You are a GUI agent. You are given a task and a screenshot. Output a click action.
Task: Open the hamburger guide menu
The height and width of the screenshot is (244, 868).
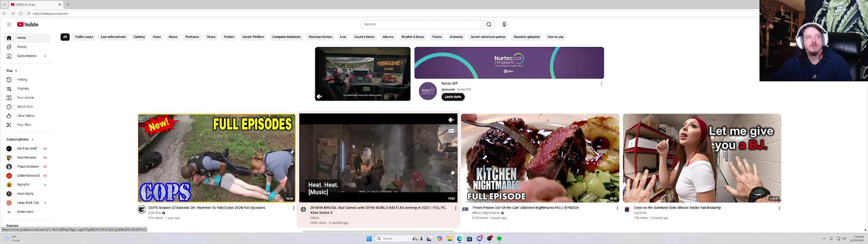9,24
